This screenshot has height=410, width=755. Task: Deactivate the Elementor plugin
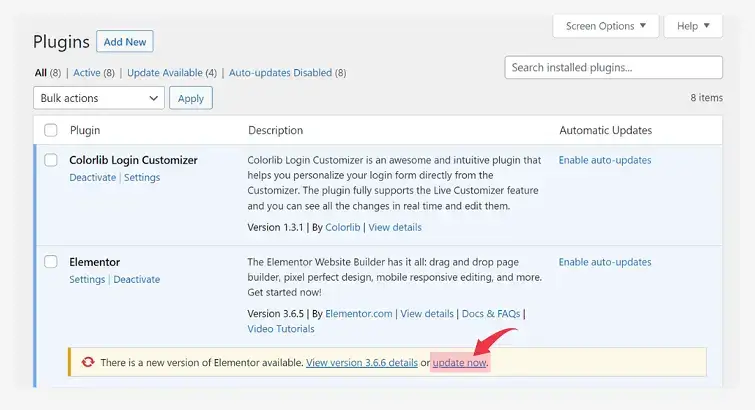tap(137, 279)
